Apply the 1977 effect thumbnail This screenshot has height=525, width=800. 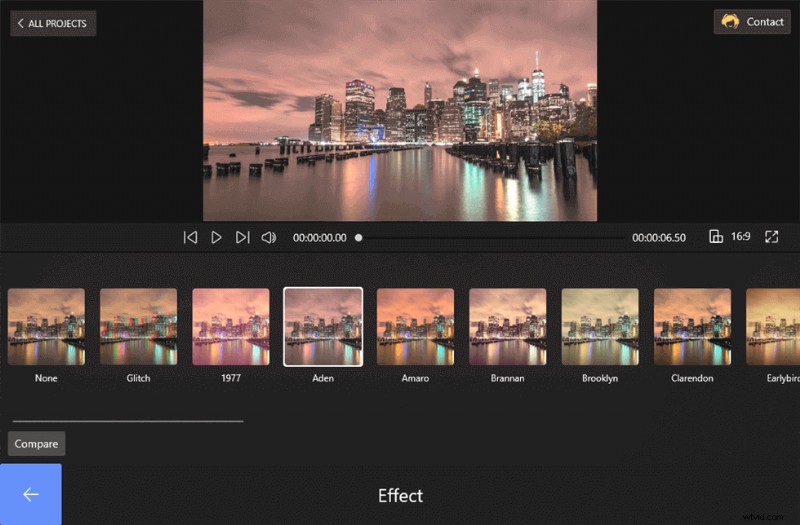[x=231, y=327]
